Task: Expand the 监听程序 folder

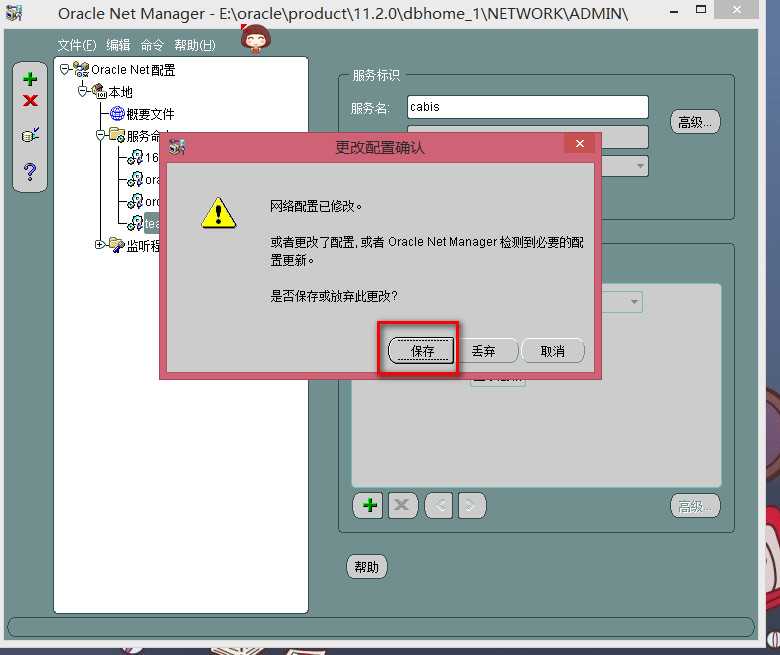Action: [x=99, y=244]
